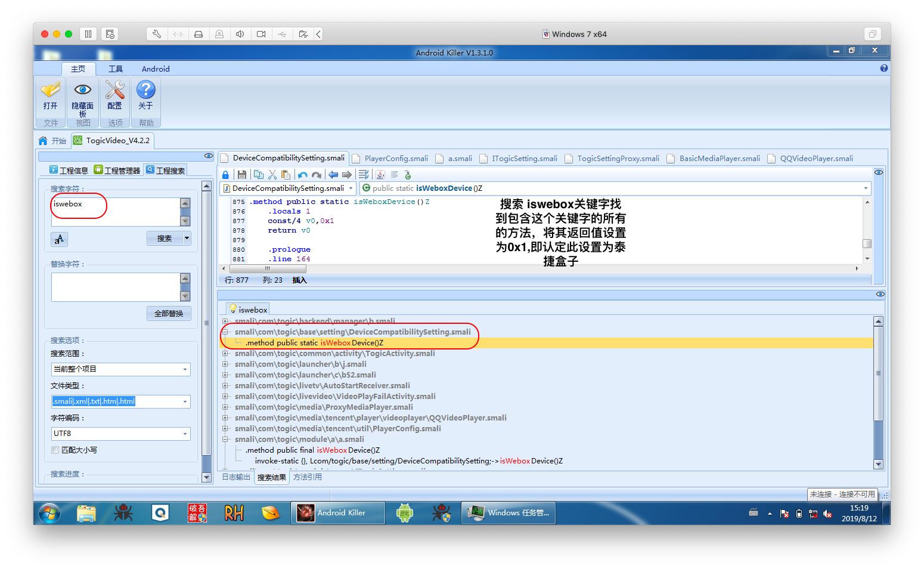This screenshot has height=569, width=924.
Task: Toggle the left panel eye visibility icon
Action: pyautogui.click(x=209, y=156)
